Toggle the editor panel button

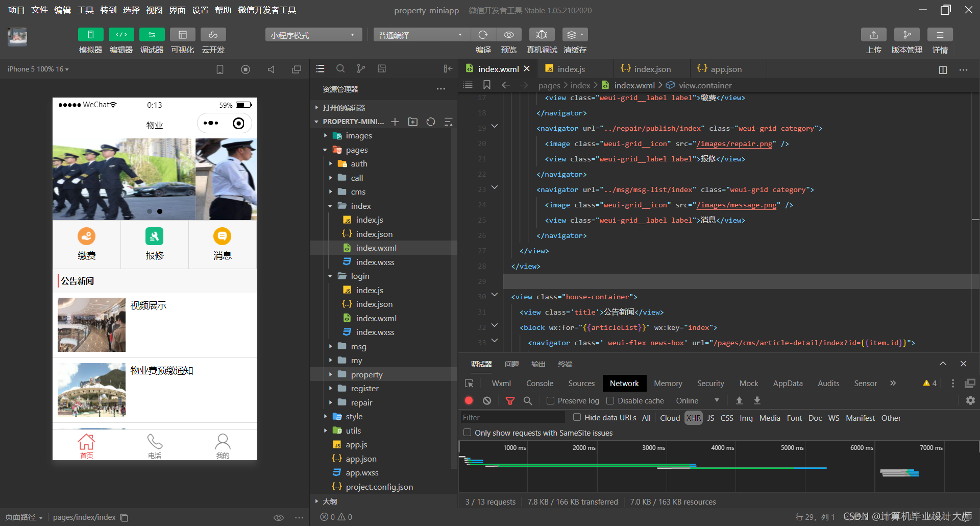(x=121, y=35)
